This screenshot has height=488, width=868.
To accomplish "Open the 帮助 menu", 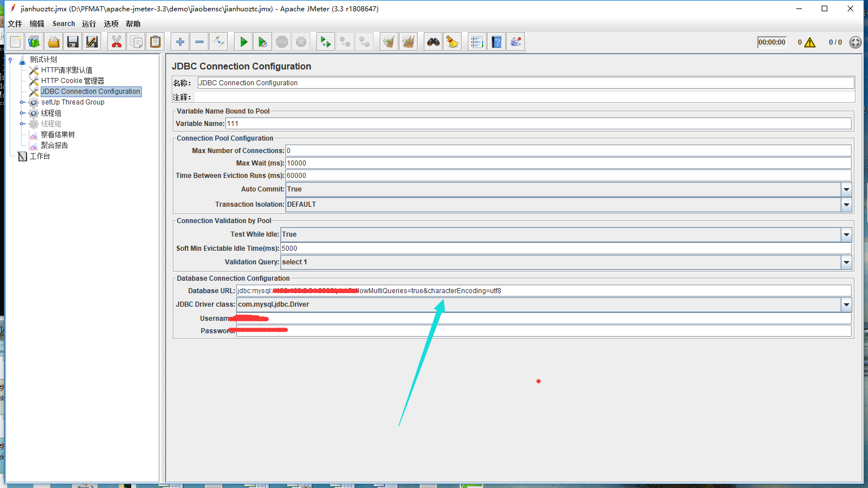I will pyautogui.click(x=133, y=24).
